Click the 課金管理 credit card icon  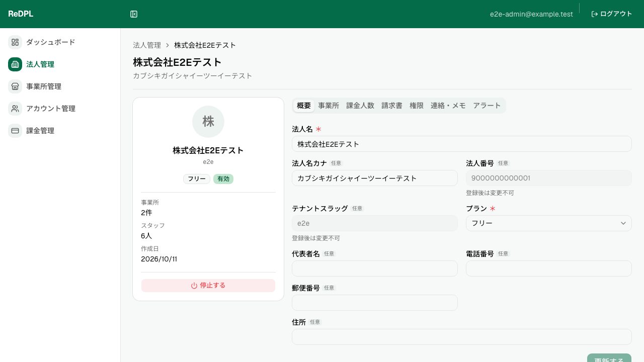pos(15,131)
